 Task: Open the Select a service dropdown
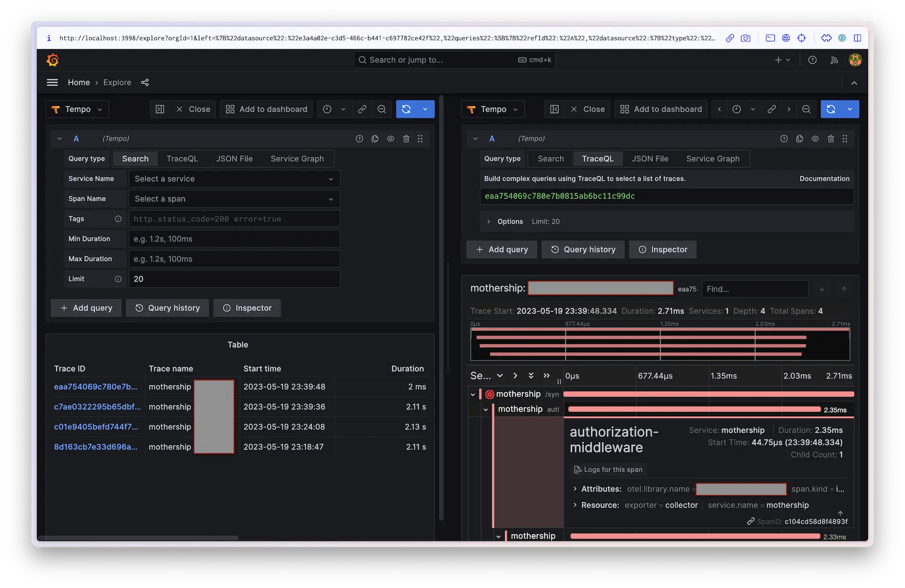[x=234, y=179]
